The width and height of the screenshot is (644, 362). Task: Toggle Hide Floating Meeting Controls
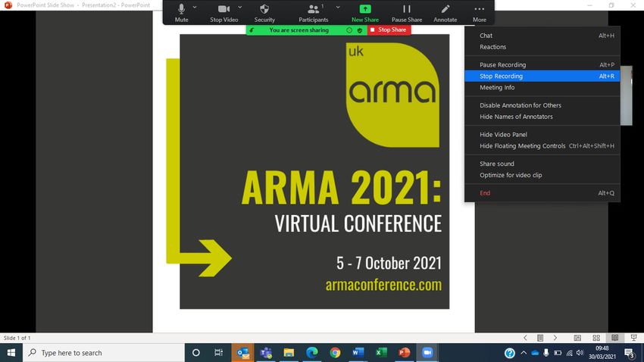pos(542,145)
